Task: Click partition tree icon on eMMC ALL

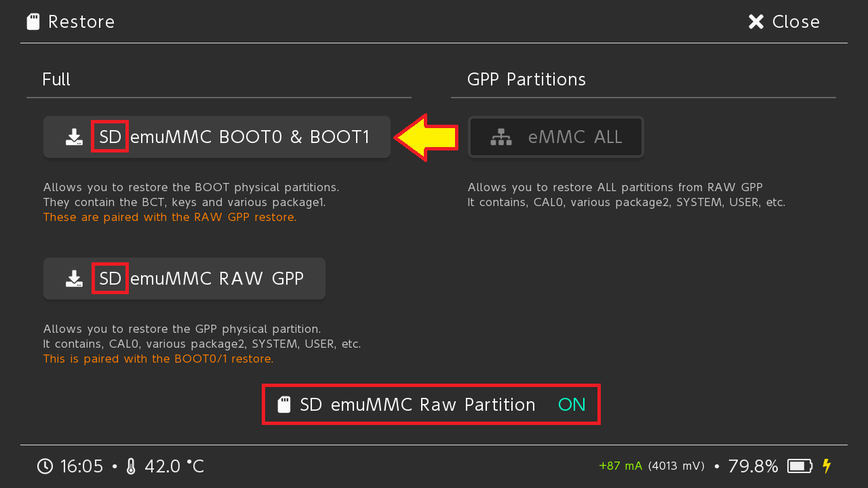Action: (x=501, y=138)
